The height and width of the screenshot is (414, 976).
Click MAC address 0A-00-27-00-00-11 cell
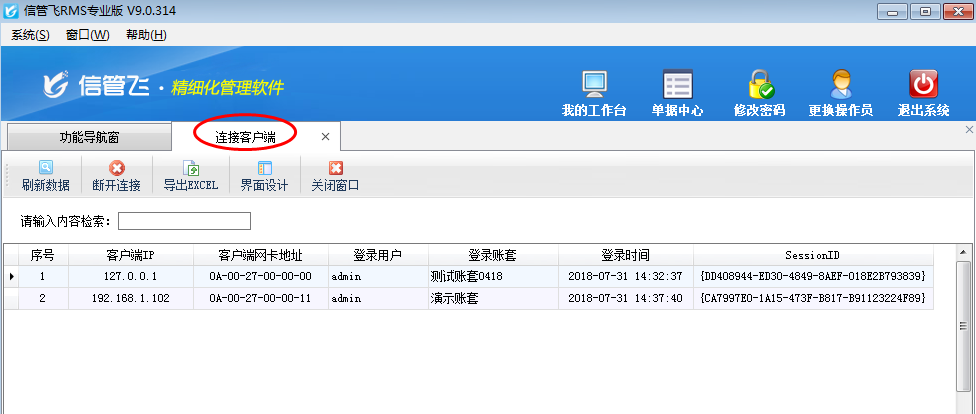pyautogui.click(x=261, y=298)
